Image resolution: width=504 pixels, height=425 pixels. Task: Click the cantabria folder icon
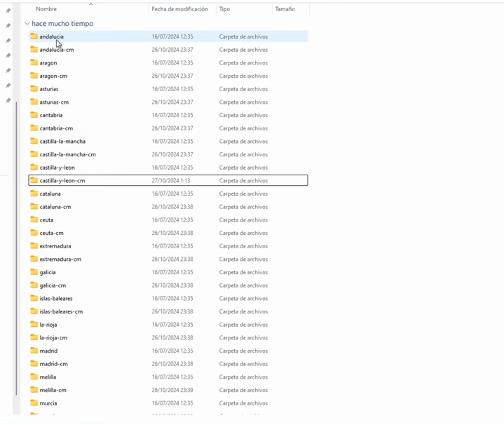[x=34, y=115]
